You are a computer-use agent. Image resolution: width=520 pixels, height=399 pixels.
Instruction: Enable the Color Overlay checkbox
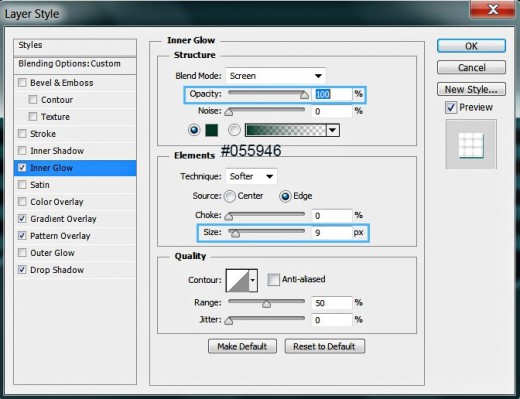(x=22, y=202)
